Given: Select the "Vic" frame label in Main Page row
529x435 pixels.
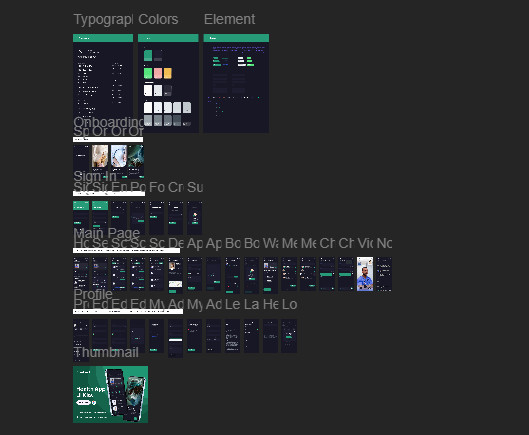Looking at the screenshot, I should click(365, 243).
